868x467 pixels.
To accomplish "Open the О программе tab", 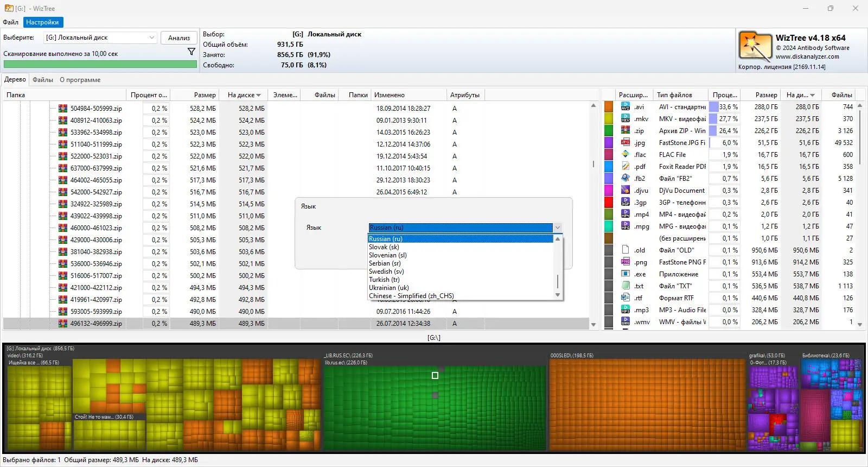I will click(x=80, y=80).
